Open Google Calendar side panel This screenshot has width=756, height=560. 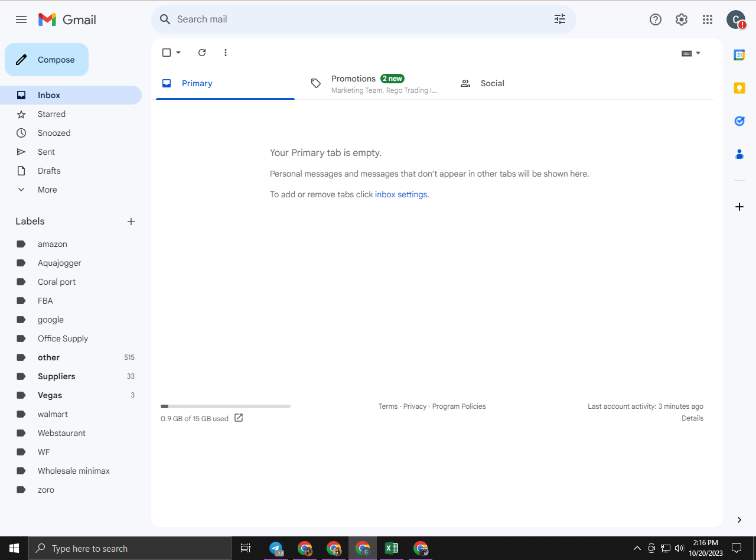739,55
